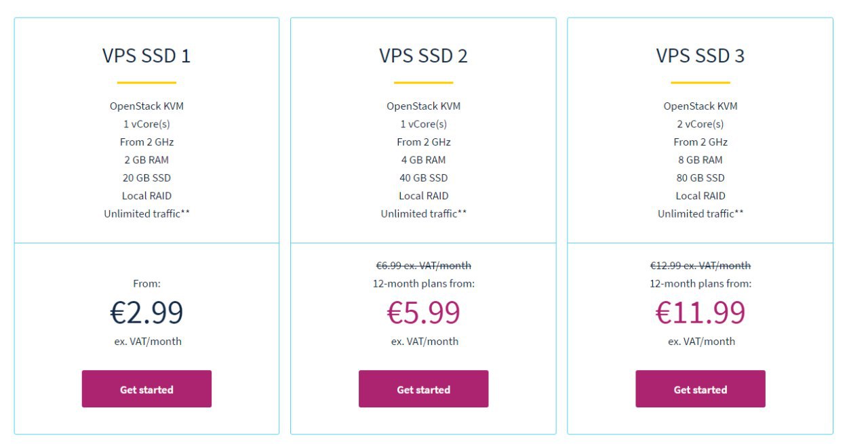The image size is (868, 444).
Task: Click Get started under VPS SSD 3
Action: (700, 389)
